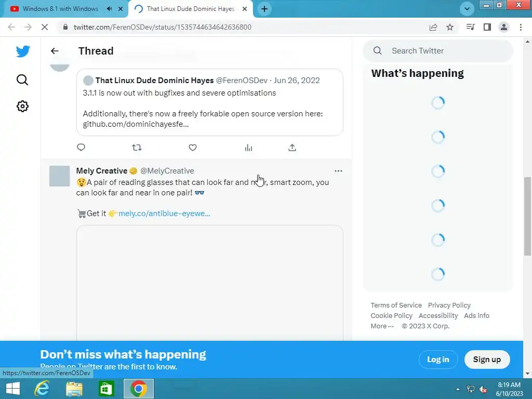The height and width of the screenshot is (399, 532).
Task: Click the Jun 26, 2022 date text
Action: 297,81
